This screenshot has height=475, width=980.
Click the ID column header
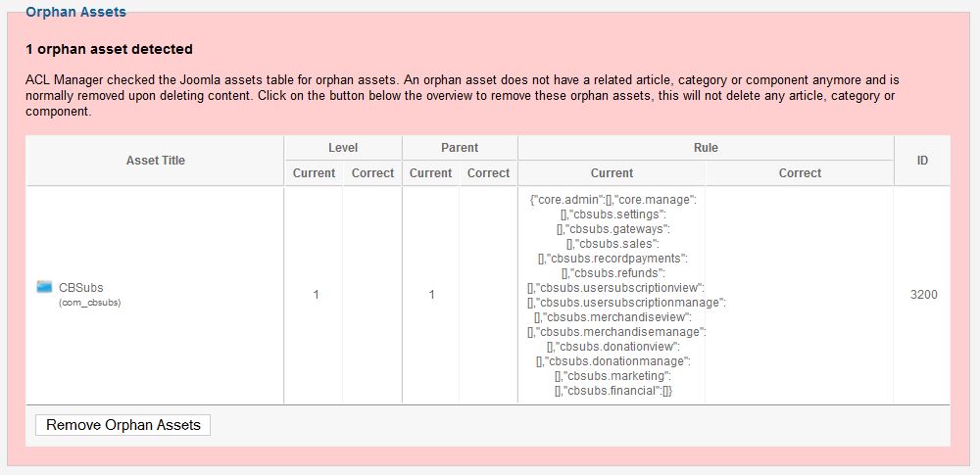click(x=922, y=161)
